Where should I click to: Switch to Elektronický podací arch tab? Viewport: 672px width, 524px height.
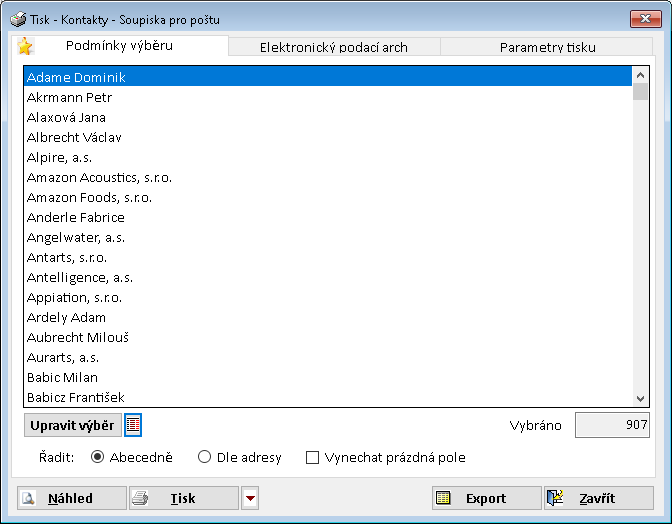pyautogui.click(x=333, y=47)
